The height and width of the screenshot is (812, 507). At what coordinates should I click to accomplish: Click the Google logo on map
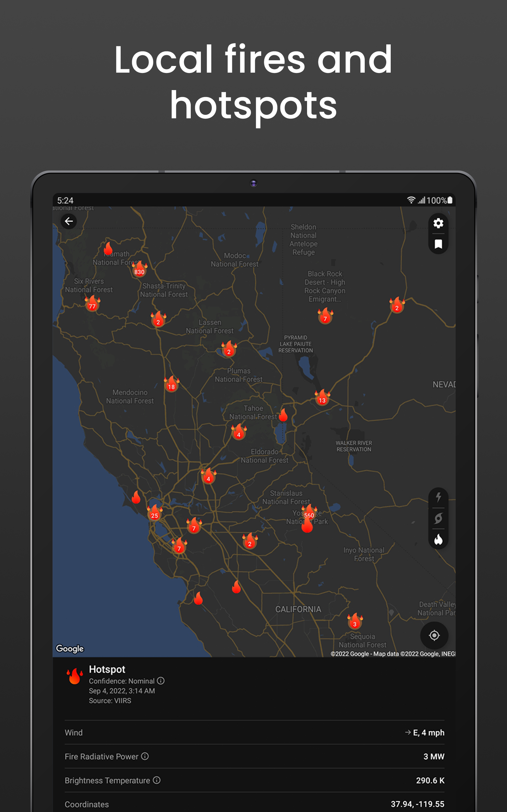(x=70, y=648)
